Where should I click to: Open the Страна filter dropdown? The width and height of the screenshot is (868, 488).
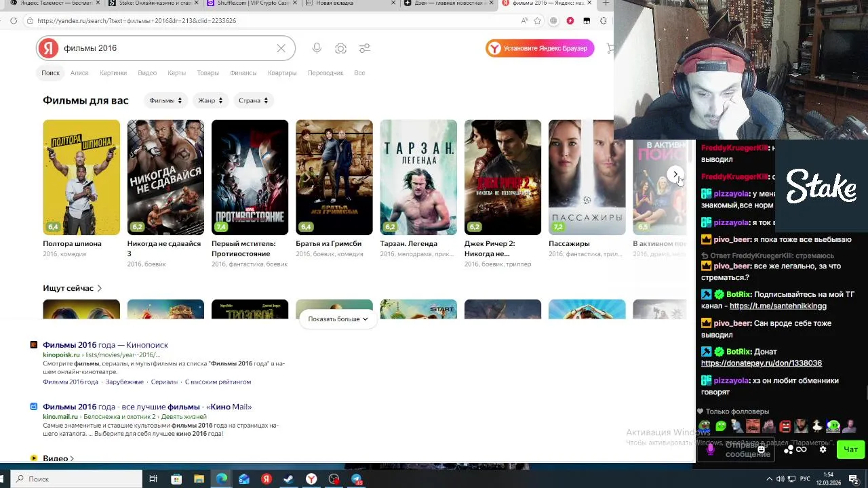click(253, 100)
